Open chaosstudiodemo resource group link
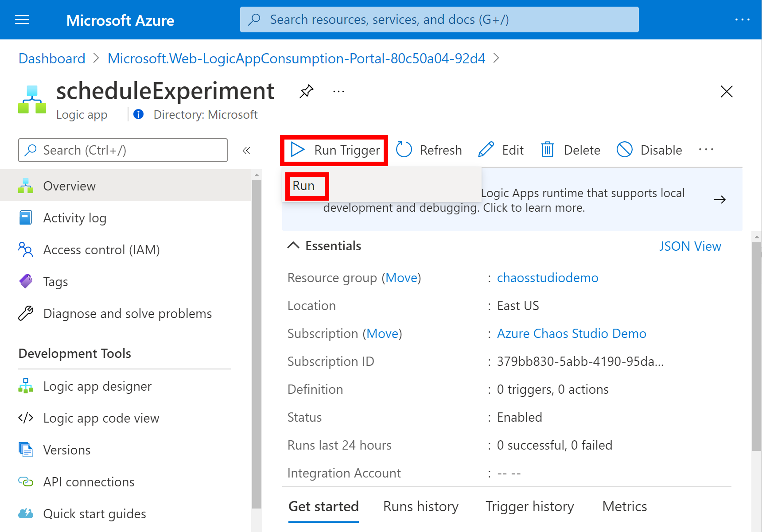Viewport: 762px width, 532px height. click(x=547, y=278)
